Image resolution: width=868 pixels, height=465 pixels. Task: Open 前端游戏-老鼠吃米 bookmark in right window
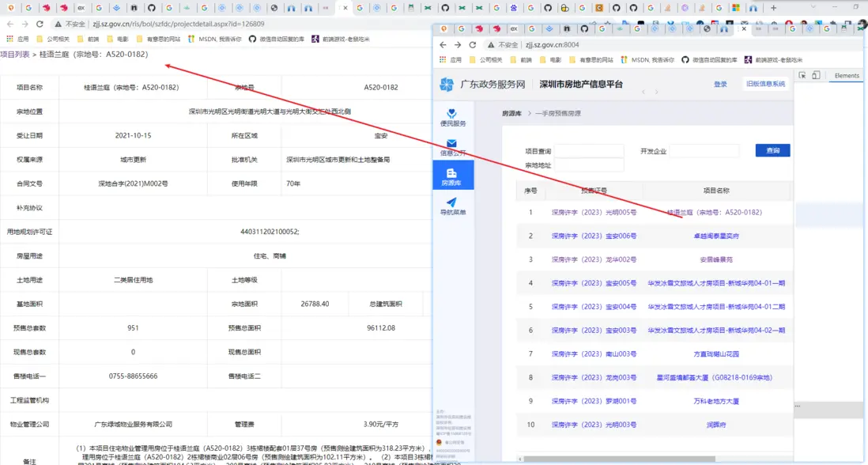point(773,60)
